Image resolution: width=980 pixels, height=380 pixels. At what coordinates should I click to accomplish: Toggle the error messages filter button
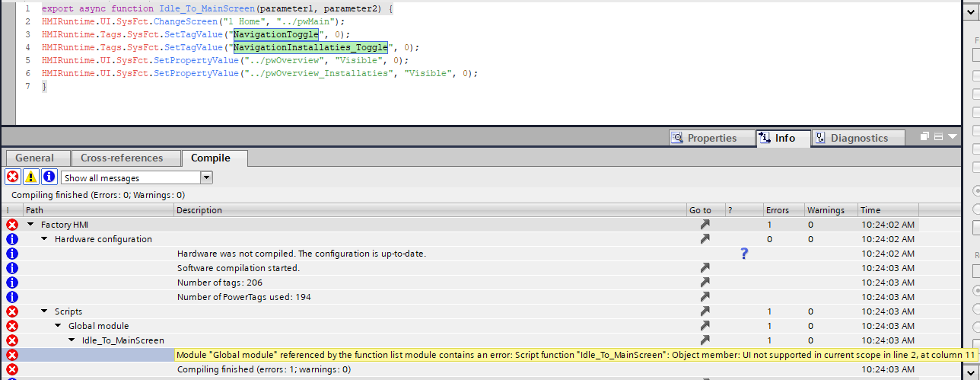[12, 177]
